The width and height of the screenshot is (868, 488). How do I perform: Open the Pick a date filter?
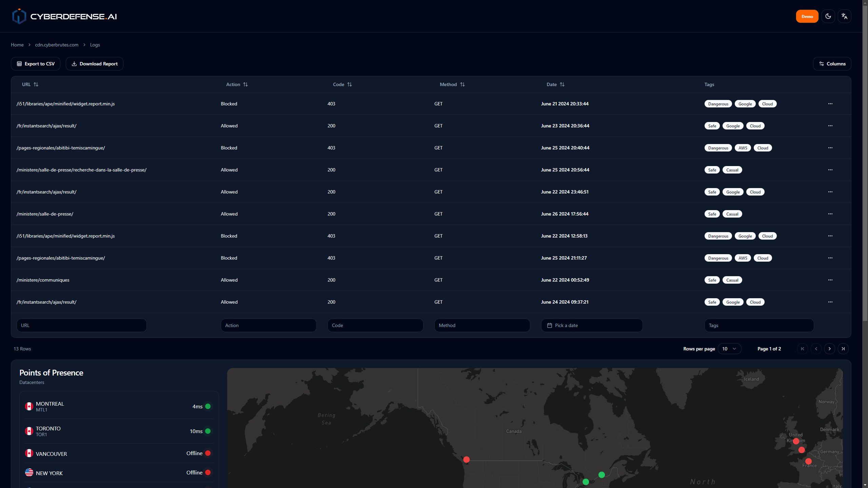pos(592,325)
